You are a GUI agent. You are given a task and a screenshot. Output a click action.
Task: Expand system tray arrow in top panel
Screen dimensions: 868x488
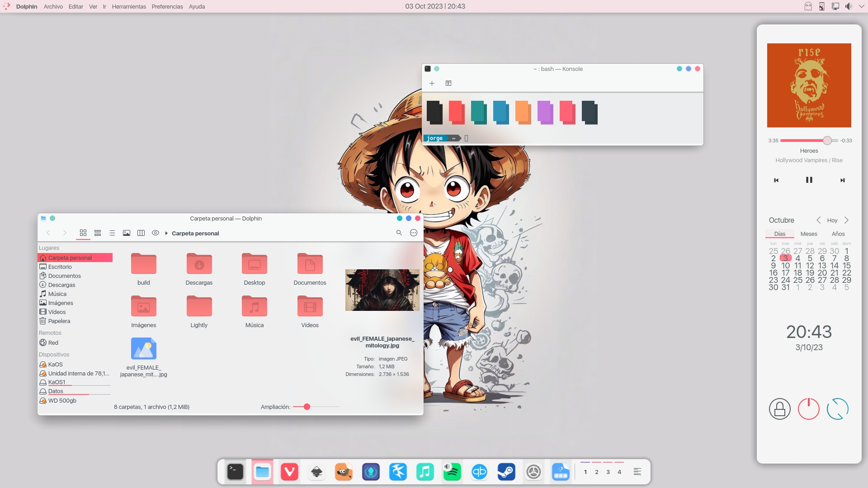(x=861, y=6)
